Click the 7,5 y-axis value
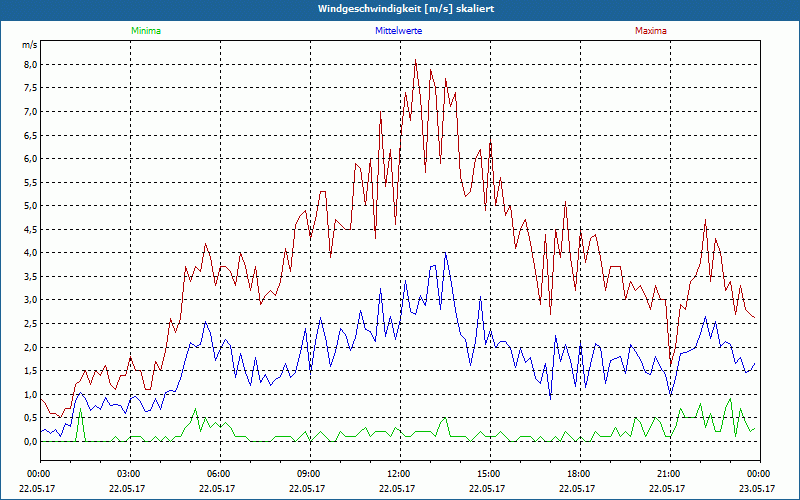 click(31, 88)
